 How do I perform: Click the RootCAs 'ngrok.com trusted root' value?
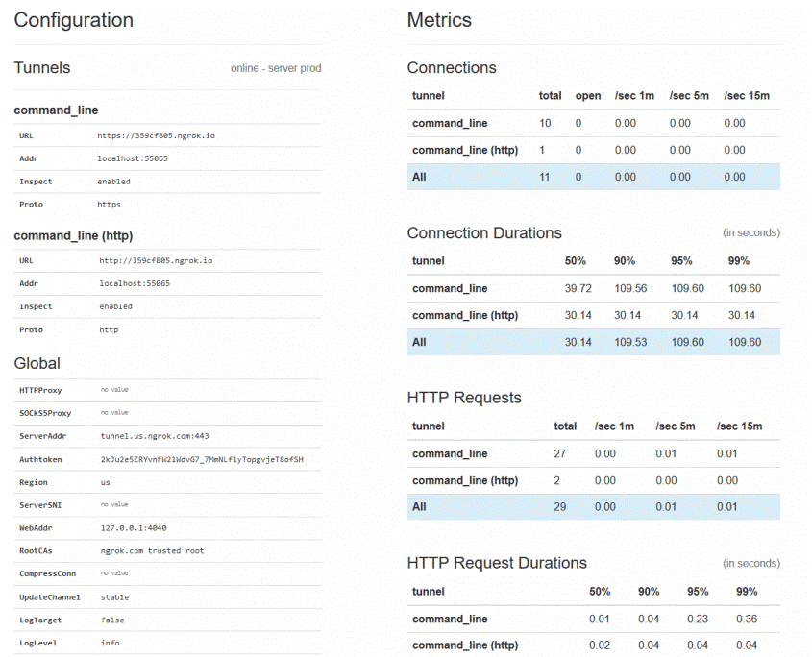coord(152,550)
